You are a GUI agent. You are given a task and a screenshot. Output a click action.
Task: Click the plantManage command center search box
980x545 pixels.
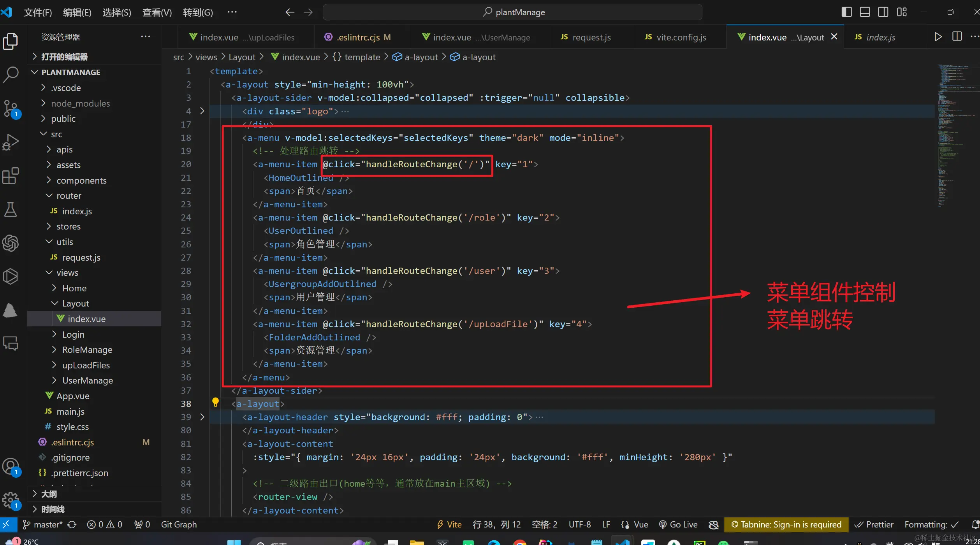pyautogui.click(x=512, y=12)
